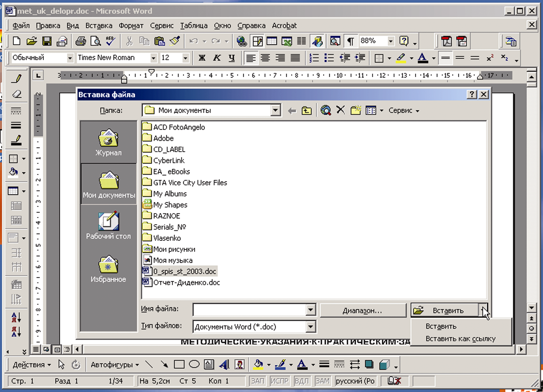Apply bulleted list formatting

tap(329, 58)
